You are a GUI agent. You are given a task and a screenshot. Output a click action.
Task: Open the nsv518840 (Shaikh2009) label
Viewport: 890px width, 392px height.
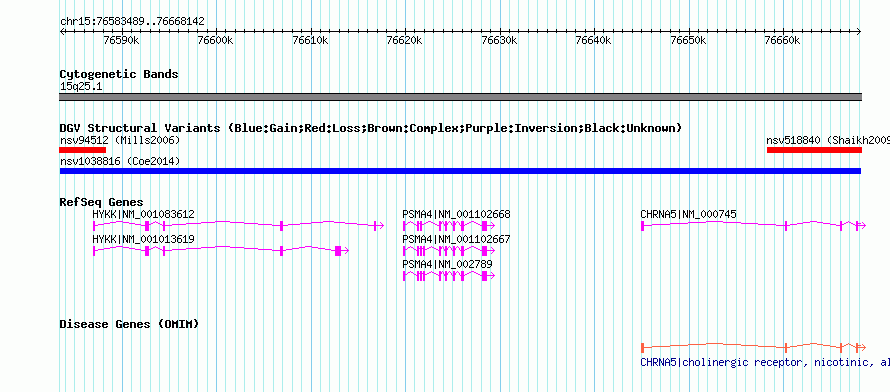828,140
